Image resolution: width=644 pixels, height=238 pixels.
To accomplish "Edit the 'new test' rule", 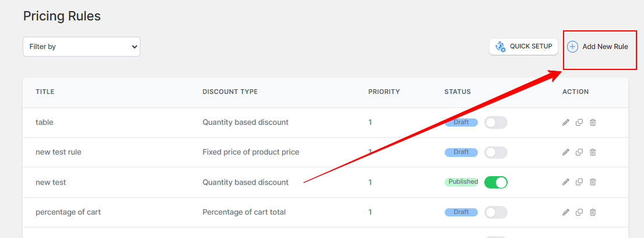I will [x=565, y=181].
